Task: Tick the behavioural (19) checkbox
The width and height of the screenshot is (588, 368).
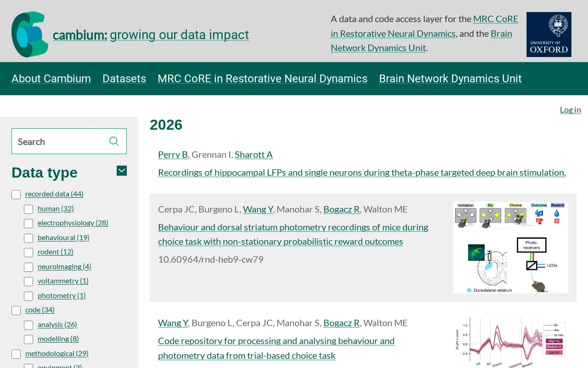Action: [28, 238]
